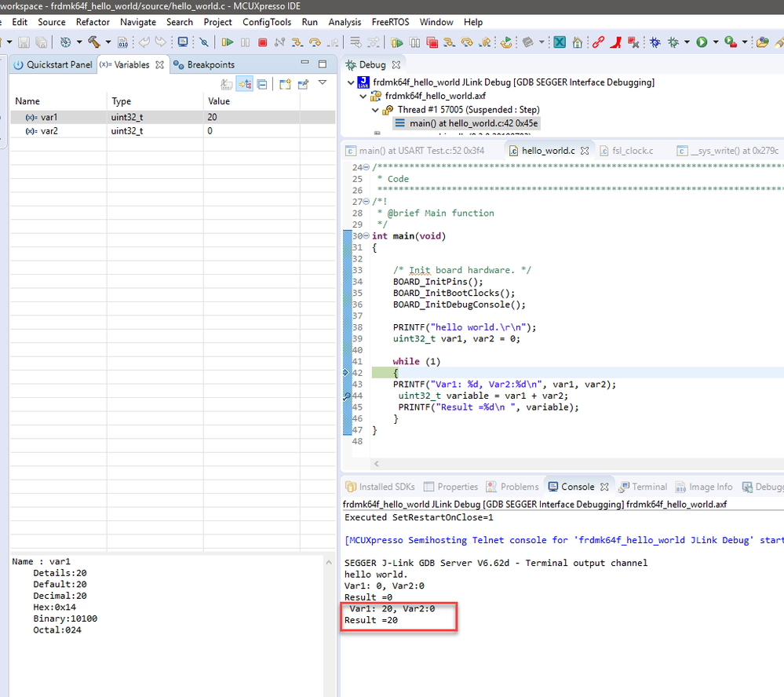Open the fsl_clock.c editor tab
Viewport: 784px width, 697px height.
coord(626,151)
